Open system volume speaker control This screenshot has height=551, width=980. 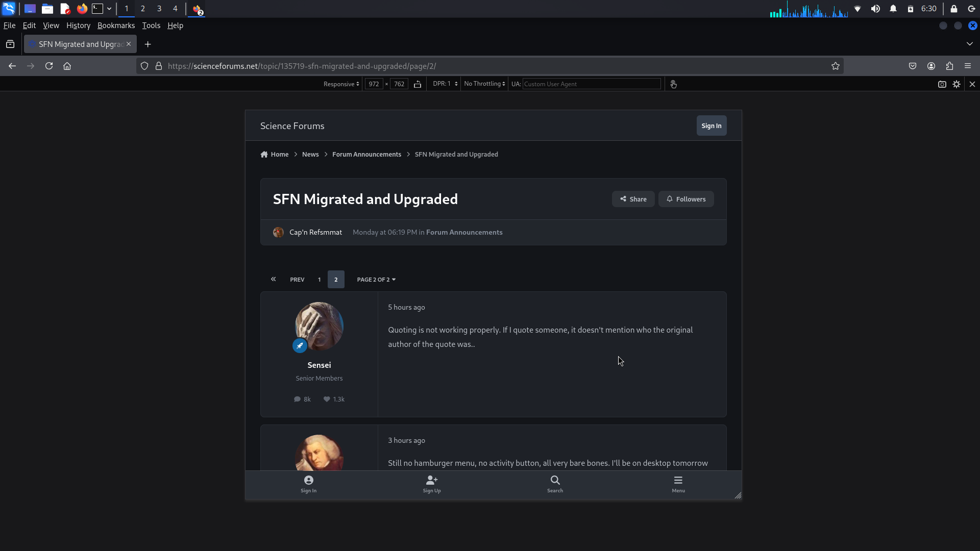pos(875,9)
